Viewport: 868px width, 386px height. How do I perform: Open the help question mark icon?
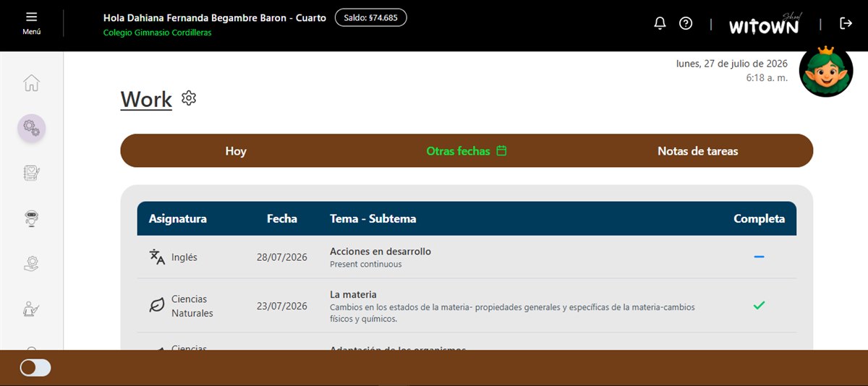[x=686, y=23]
